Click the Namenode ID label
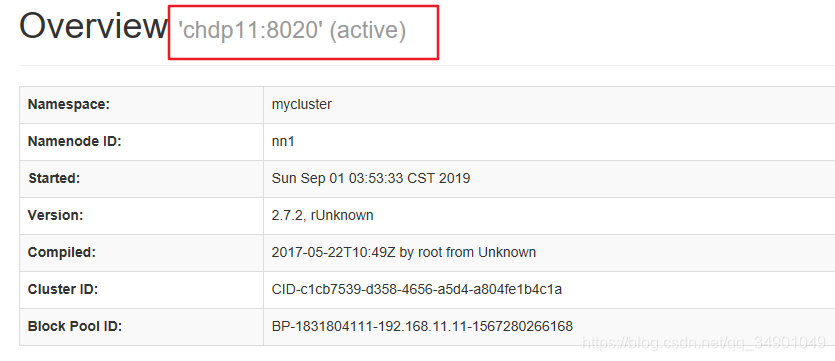This screenshot has height=361, width=835. click(75, 142)
